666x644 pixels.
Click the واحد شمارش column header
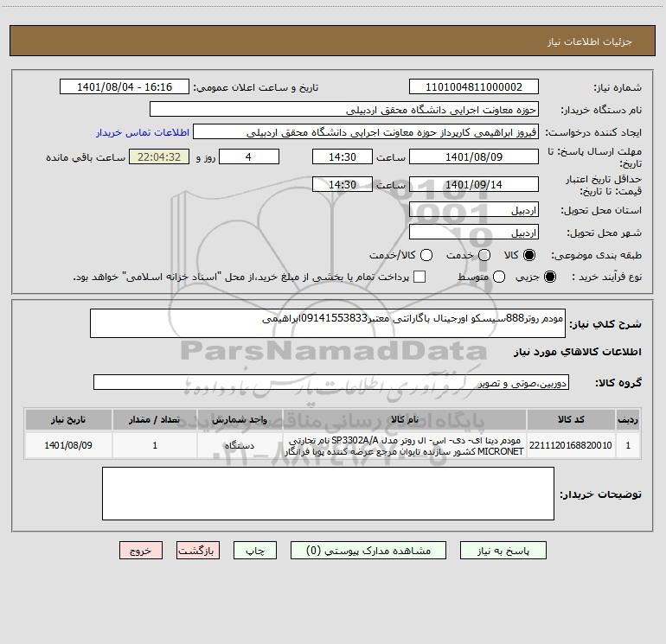(x=240, y=419)
